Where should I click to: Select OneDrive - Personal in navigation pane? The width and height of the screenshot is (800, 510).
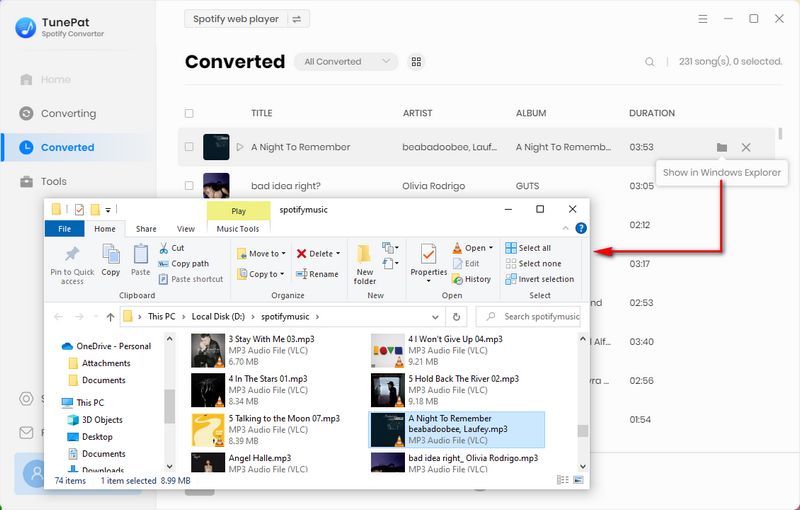pos(107,346)
